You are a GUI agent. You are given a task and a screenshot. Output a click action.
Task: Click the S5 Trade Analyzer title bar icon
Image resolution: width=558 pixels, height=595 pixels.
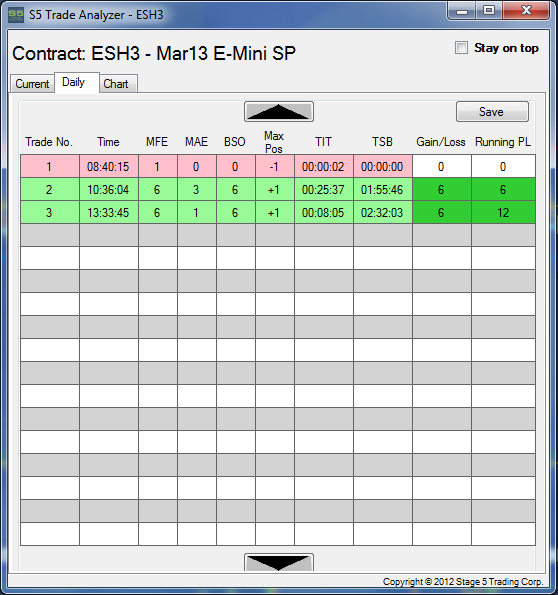point(16,15)
